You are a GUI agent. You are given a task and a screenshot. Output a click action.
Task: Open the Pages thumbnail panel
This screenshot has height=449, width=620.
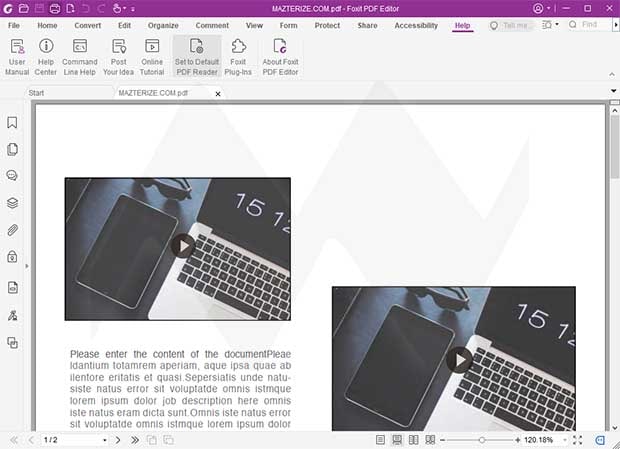tap(12, 149)
